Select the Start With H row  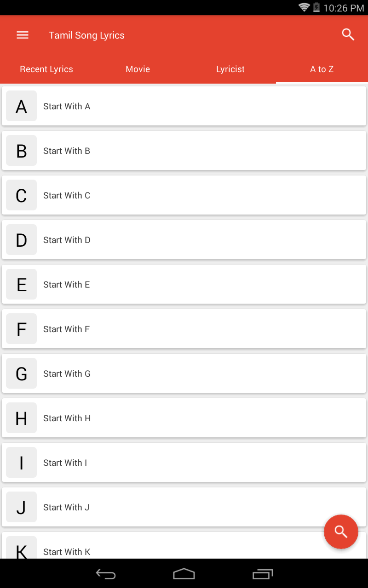184,418
